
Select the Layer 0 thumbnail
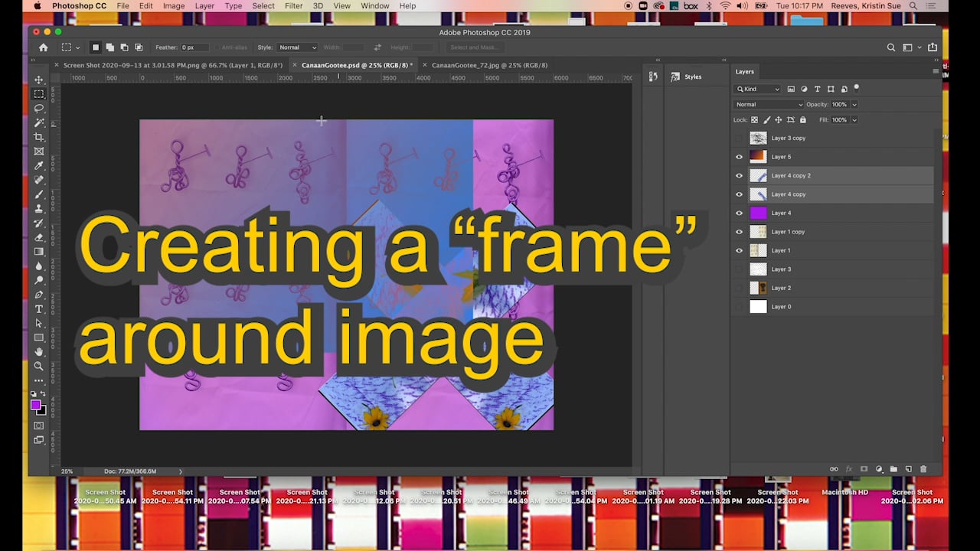point(758,307)
